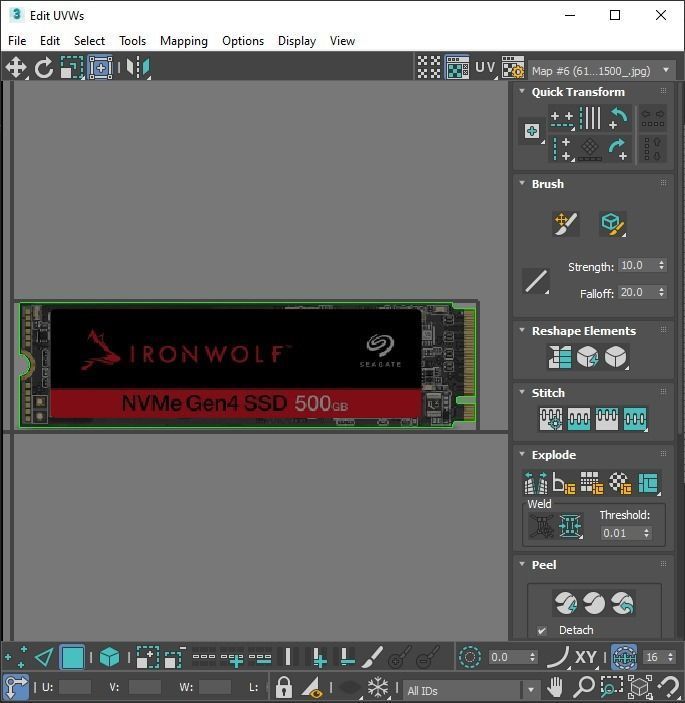The image size is (685, 703).
Task: Click Straighten Selection in Reshape Elements
Action: [x=559, y=357]
